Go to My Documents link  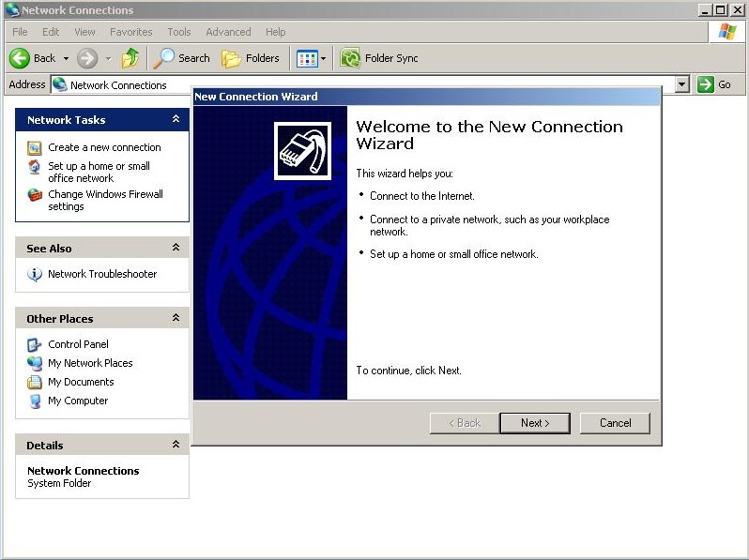(81, 382)
